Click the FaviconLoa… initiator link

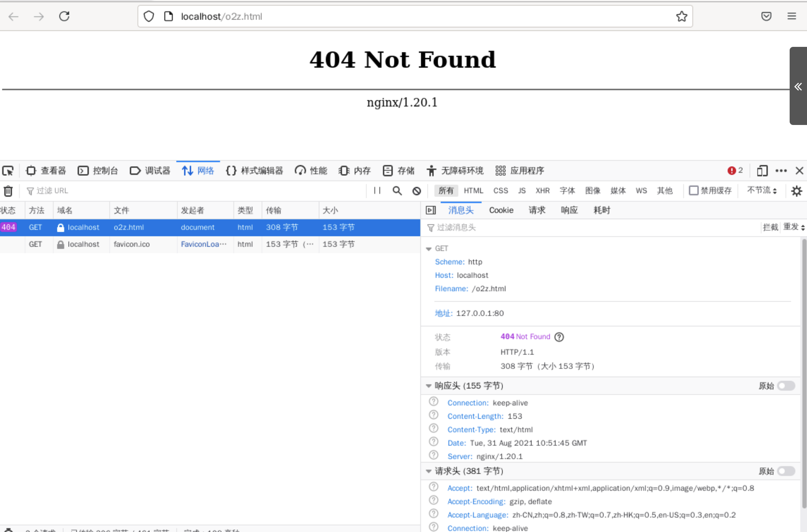tap(203, 244)
